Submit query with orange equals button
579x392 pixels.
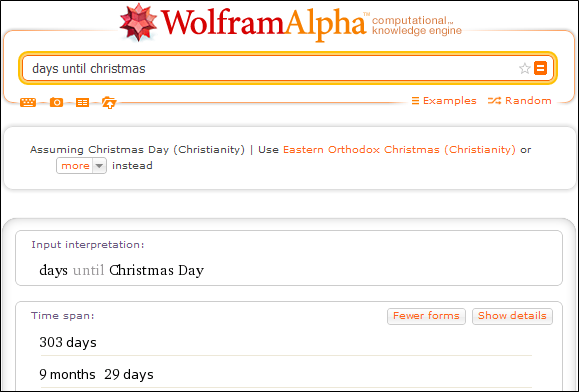point(541,68)
